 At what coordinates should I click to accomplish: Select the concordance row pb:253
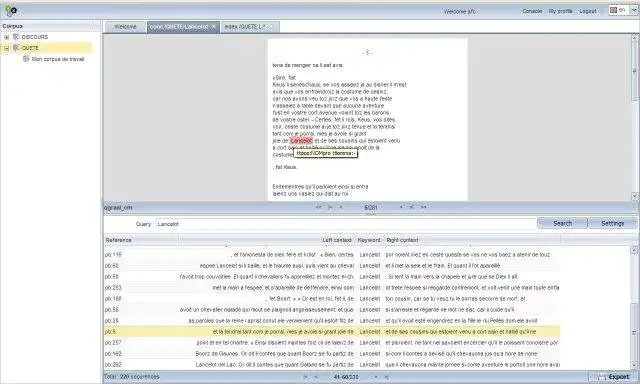click(332, 288)
